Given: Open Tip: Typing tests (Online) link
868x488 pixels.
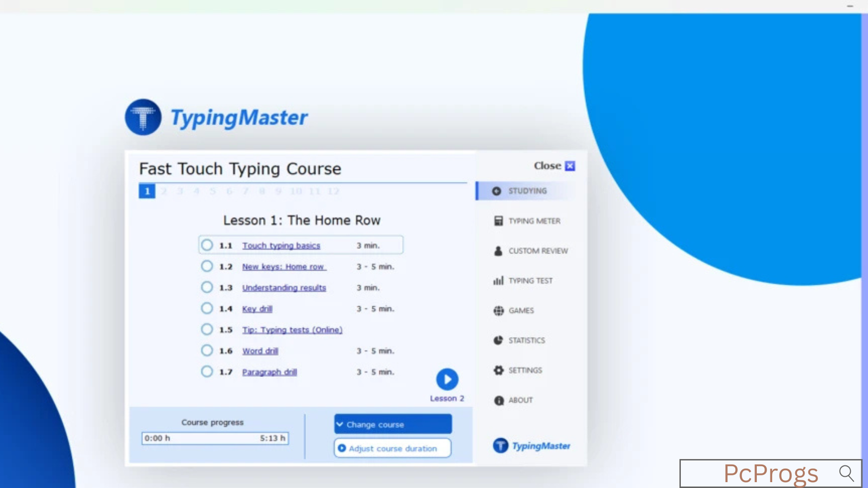Looking at the screenshot, I should [292, 330].
